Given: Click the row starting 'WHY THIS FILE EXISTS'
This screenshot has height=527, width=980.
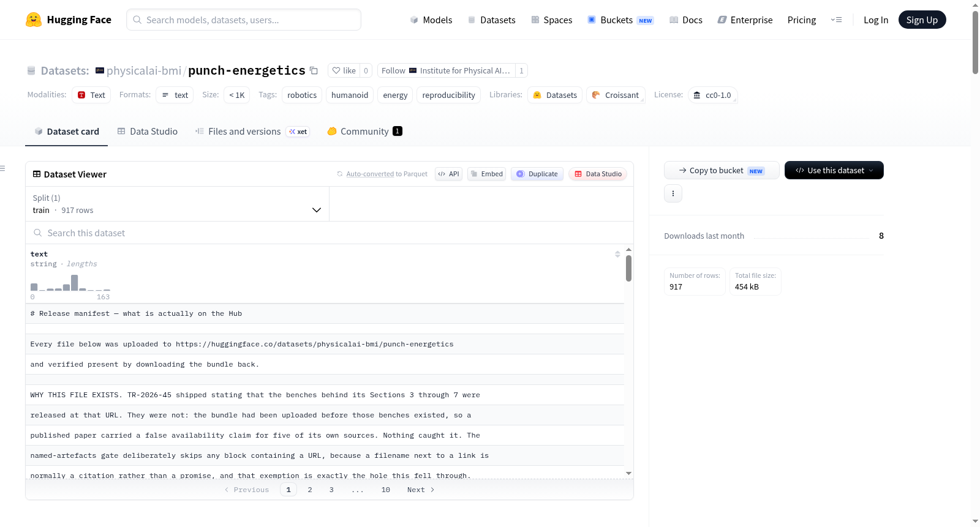Looking at the screenshot, I should (325, 395).
